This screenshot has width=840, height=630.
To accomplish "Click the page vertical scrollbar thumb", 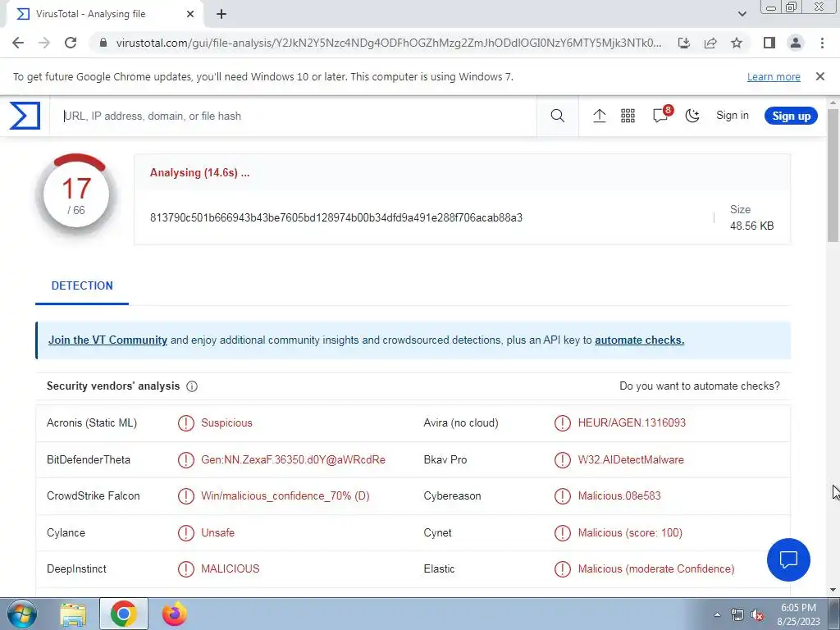I will [x=833, y=174].
